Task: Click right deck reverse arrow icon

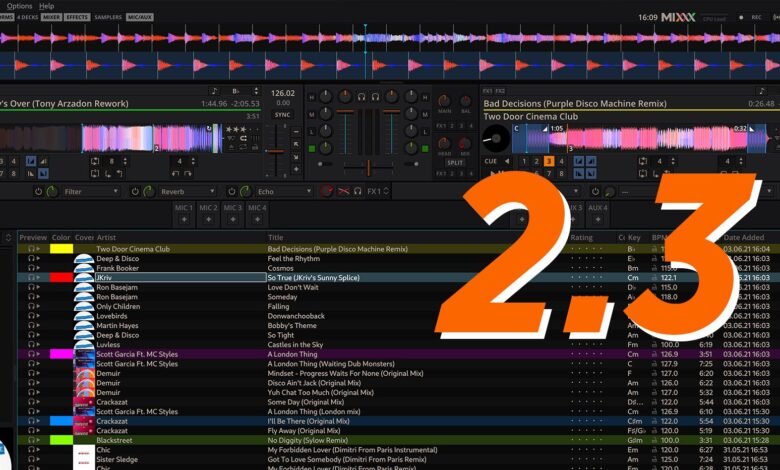Action: 507,161
